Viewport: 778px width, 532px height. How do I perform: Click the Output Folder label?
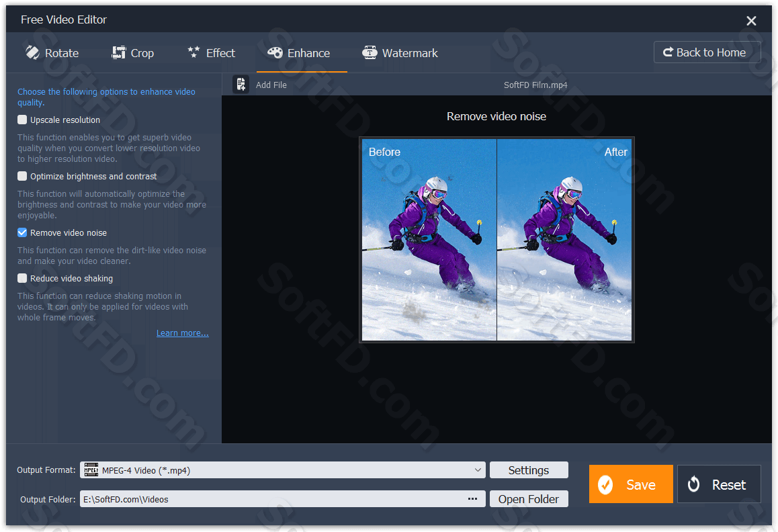pyautogui.click(x=48, y=499)
